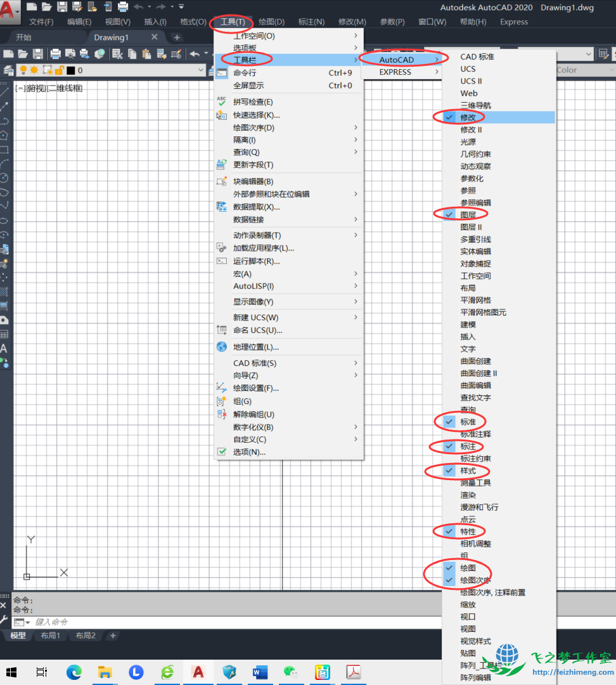Click New file in quick access toolbar
The image size is (616, 685).
pyautogui.click(x=32, y=6)
